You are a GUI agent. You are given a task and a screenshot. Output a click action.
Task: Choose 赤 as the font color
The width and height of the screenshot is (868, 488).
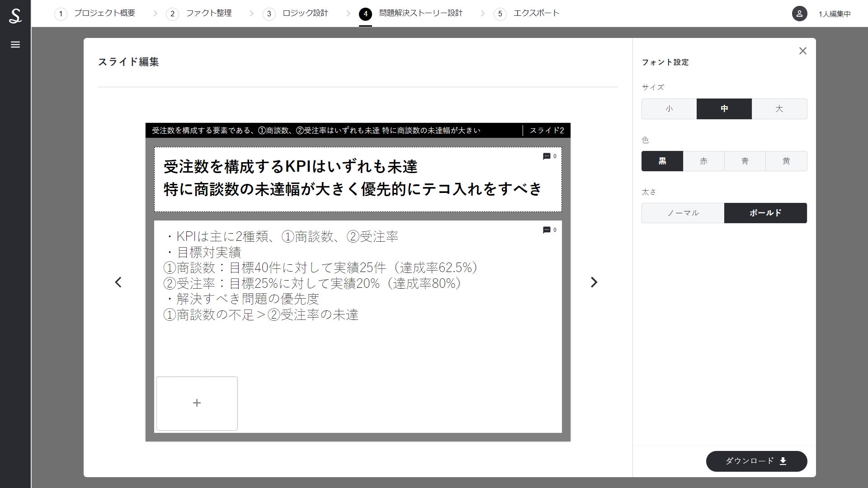point(703,161)
